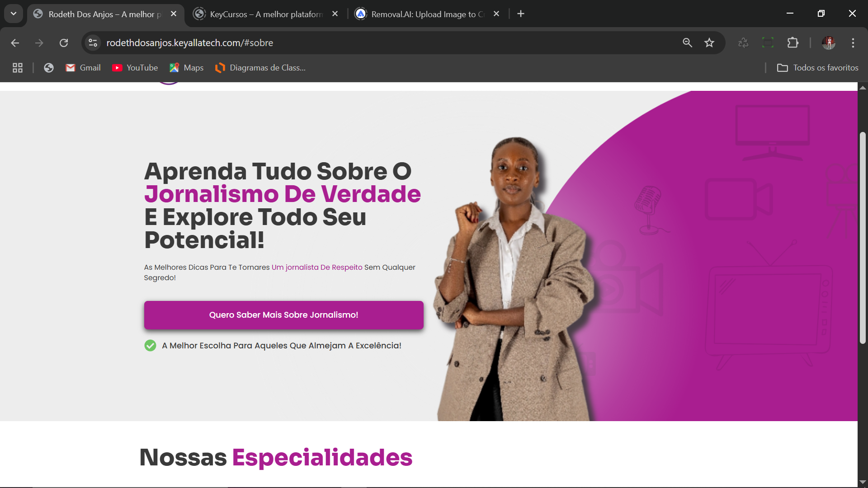The height and width of the screenshot is (488, 868).
Task: Open the YouTube bookmark
Action: [x=135, y=68]
